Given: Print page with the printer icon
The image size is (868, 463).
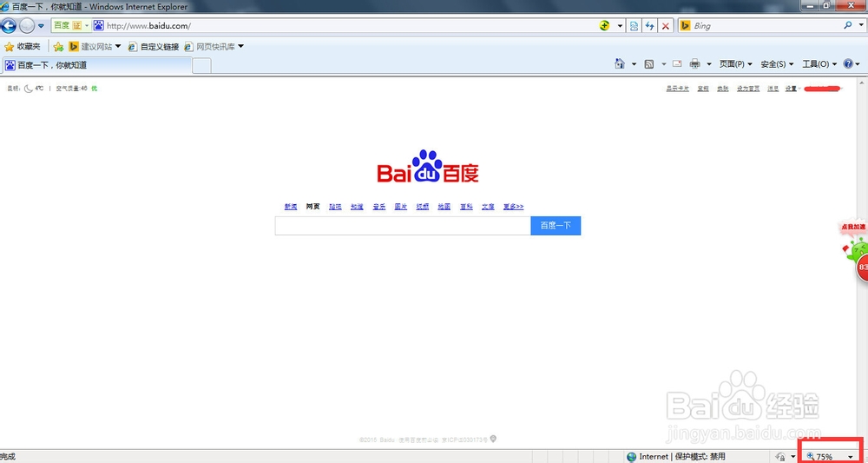Looking at the screenshot, I should tap(694, 64).
